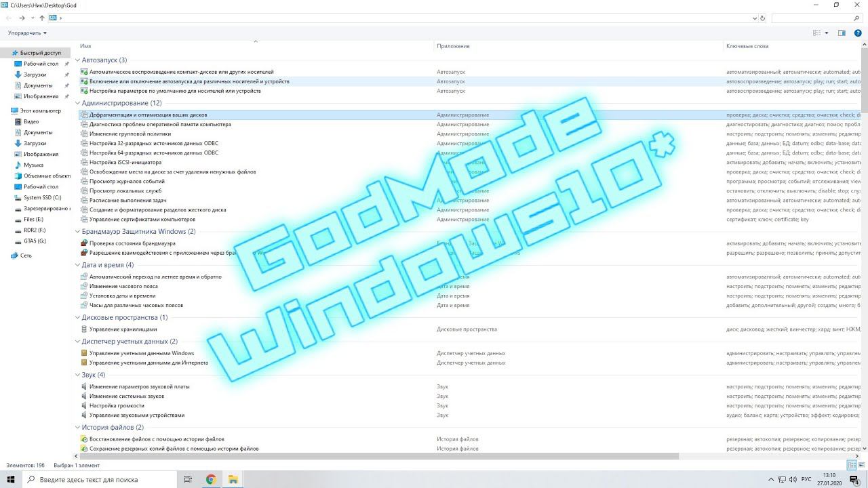The width and height of the screenshot is (868, 488).
Task: Switch to details view in the status bar
Action: (852, 465)
